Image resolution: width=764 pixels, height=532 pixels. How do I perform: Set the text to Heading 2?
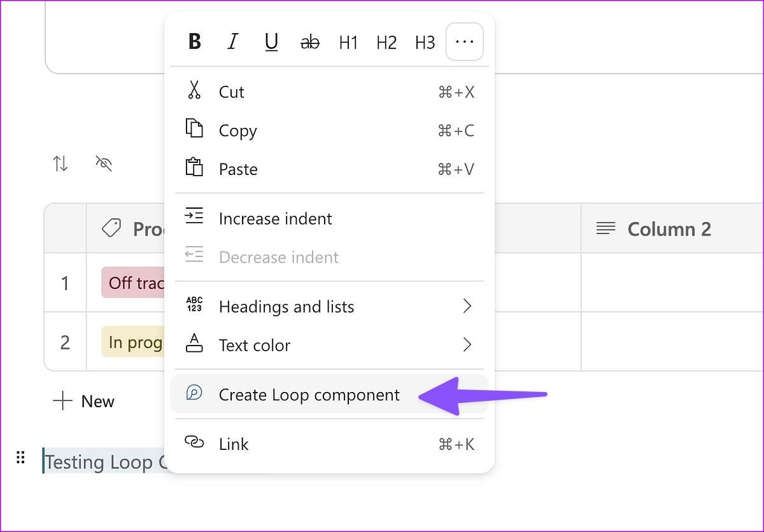(x=386, y=42)
